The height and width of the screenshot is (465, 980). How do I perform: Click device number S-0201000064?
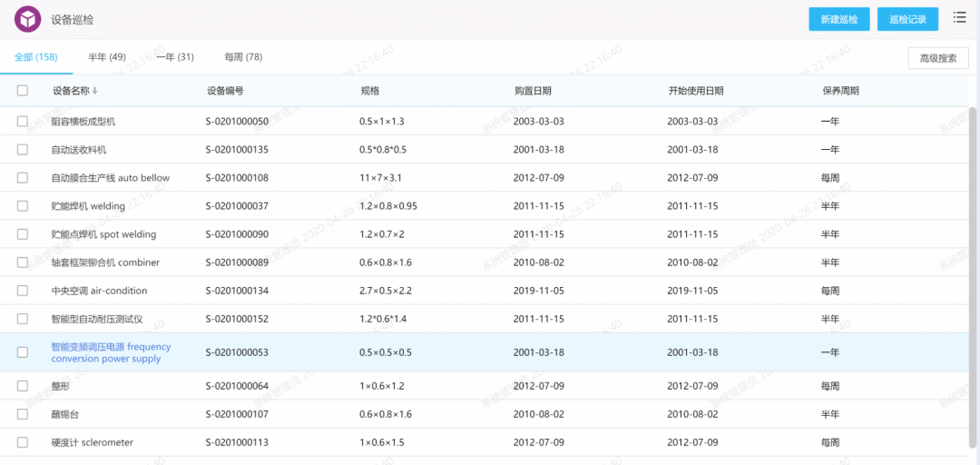pyautogui.click(x=237, y=386)
